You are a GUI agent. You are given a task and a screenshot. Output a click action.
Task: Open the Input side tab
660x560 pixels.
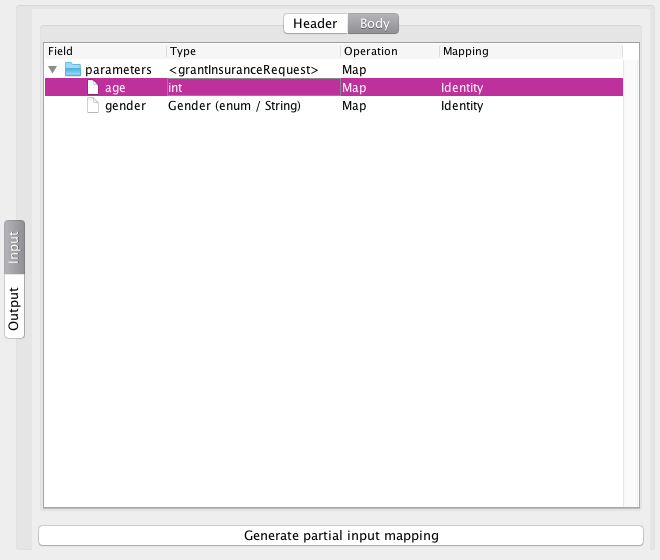pyautogui.click(x=14, y=247)
